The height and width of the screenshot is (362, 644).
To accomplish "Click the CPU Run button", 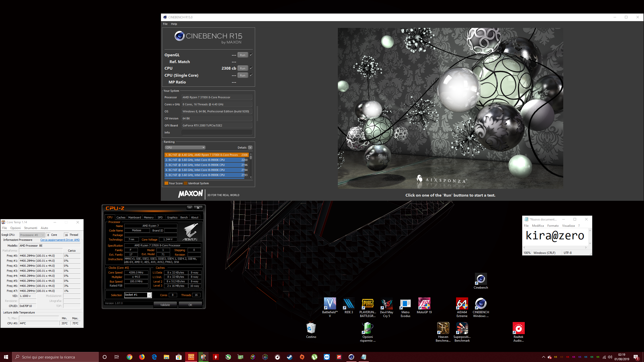I will [x=243, y=68].
